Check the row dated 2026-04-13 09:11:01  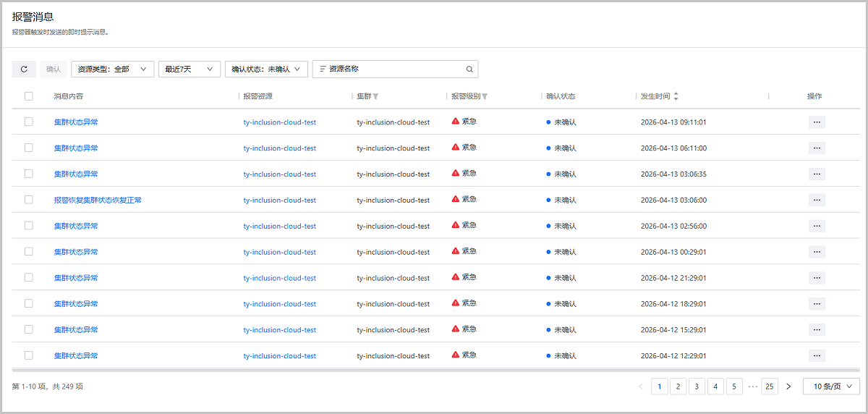click(29, 122)
